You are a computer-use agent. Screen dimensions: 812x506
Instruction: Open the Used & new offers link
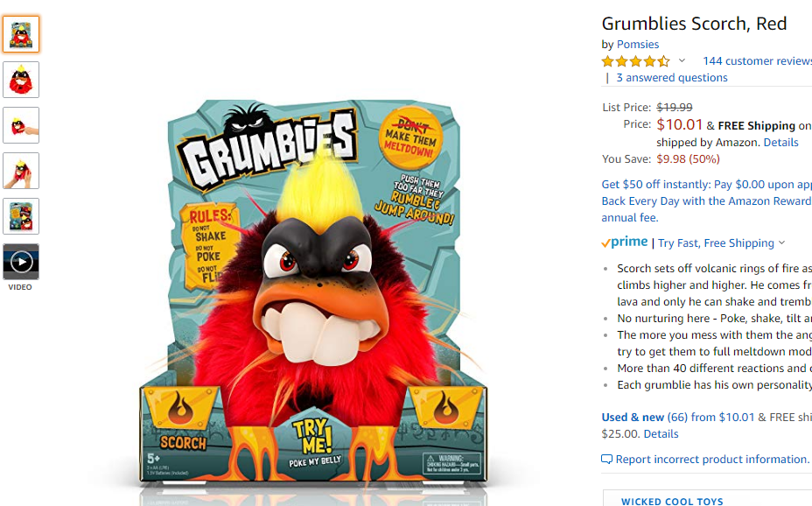pos(677,417)
